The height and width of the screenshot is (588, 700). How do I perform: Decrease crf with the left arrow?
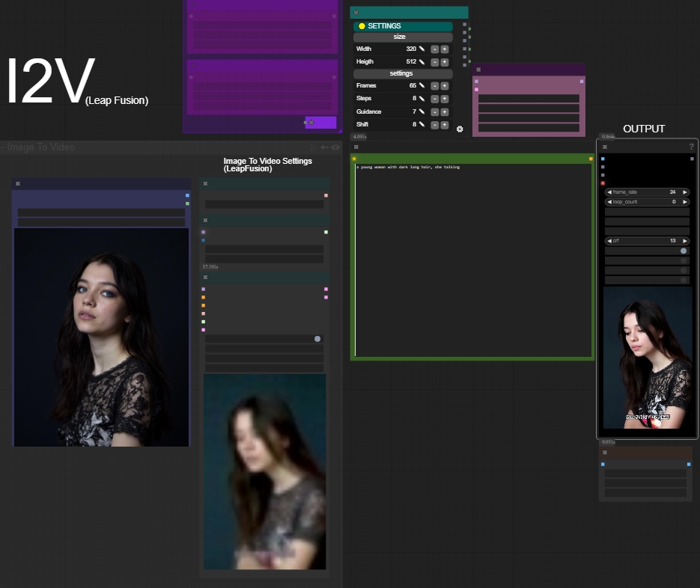tap(609, 240)
